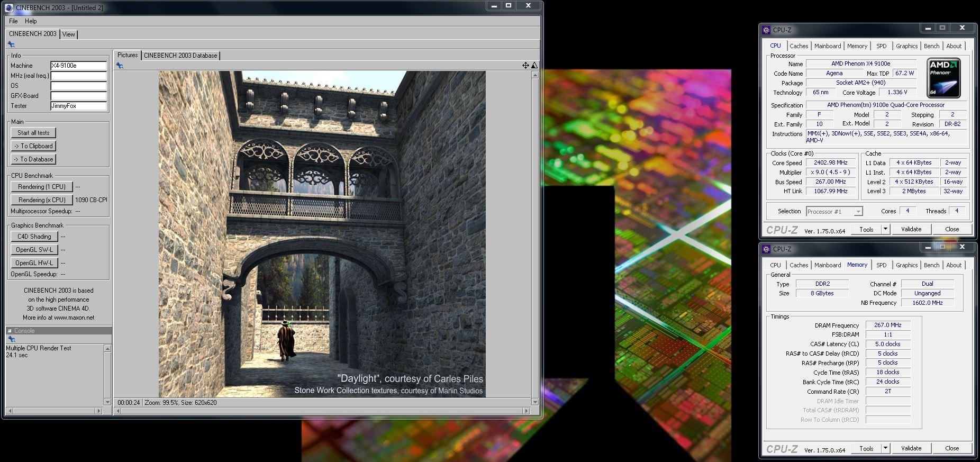Screen dimensions: 980x462
Task: Open Graphics tab in top CPU-Z window
Action: pyautogui.click(x=907, y=46)
